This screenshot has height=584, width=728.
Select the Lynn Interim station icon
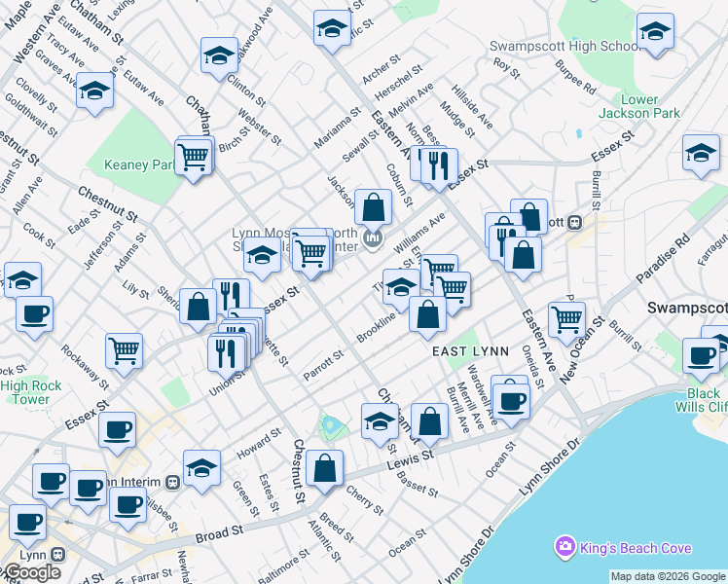(x=172, y=483)
